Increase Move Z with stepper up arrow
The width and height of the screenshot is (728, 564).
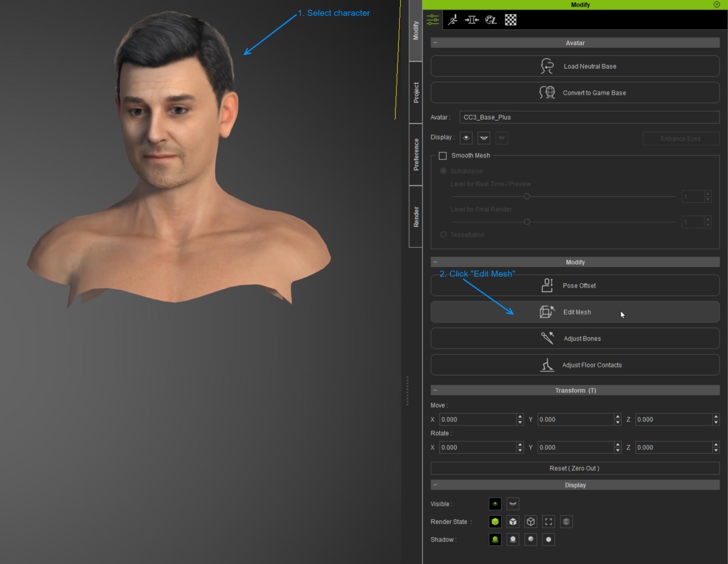tap(716, 417)
